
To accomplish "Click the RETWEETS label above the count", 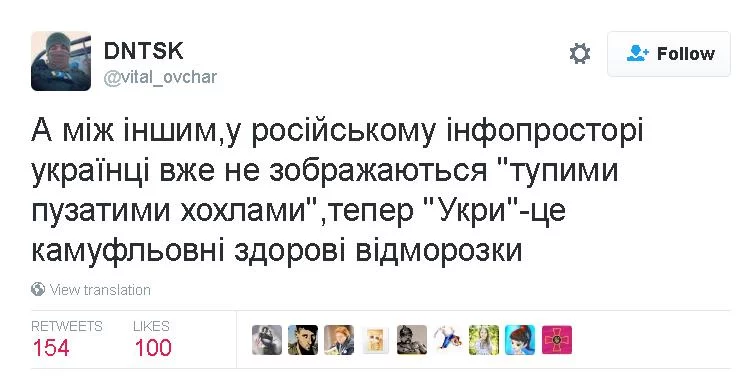I will pyautogui.click(x=66, y=326).
